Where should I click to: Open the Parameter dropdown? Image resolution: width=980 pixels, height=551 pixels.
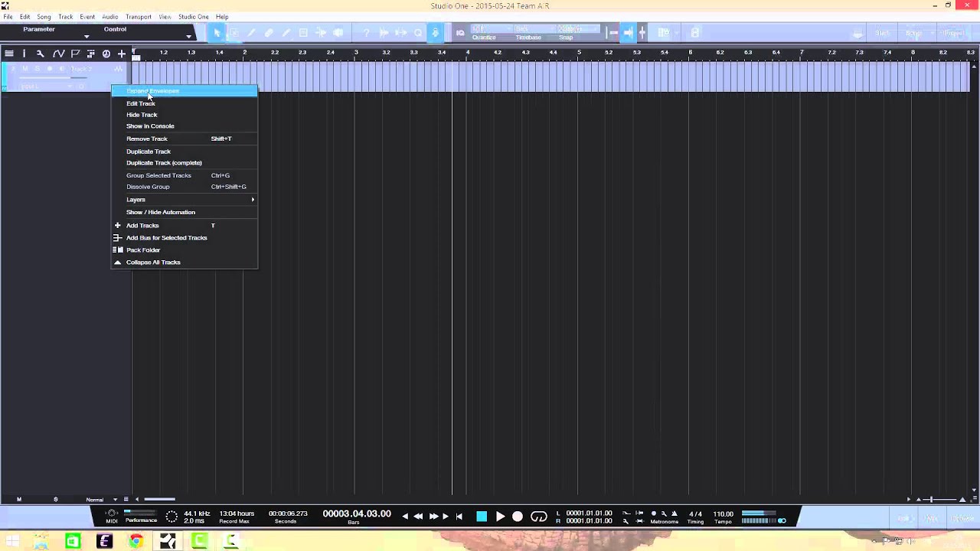tap(86, 36)
